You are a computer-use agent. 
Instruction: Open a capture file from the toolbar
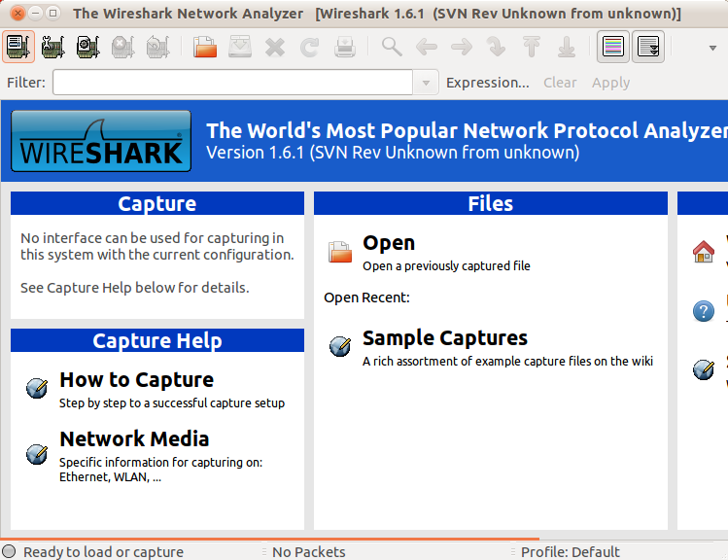tap(205, 47)
